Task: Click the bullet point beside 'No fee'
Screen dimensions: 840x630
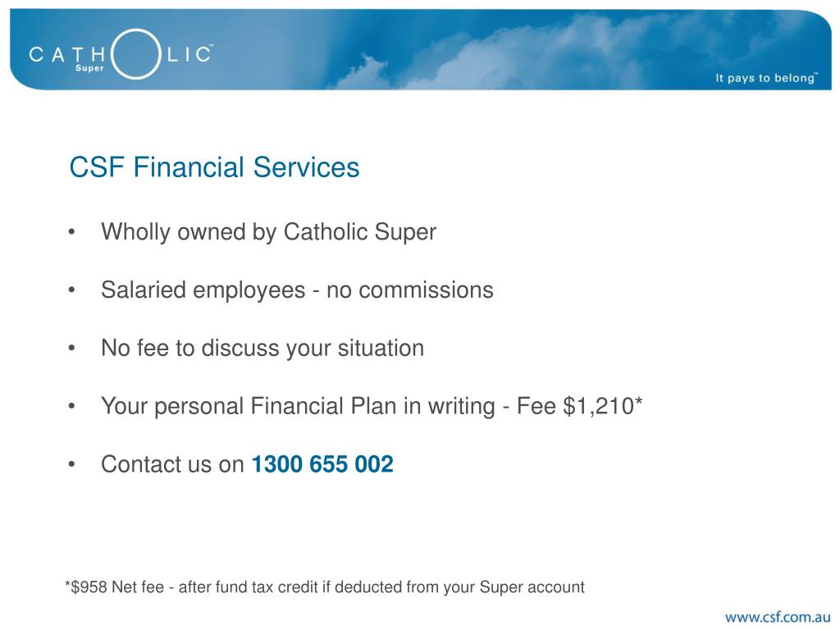Action: [72, 349]
